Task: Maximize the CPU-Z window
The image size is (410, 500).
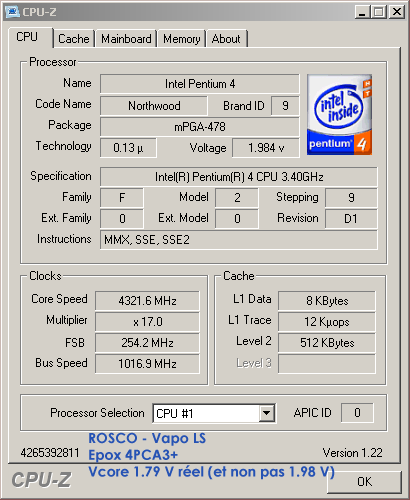Action: point(379,12)
